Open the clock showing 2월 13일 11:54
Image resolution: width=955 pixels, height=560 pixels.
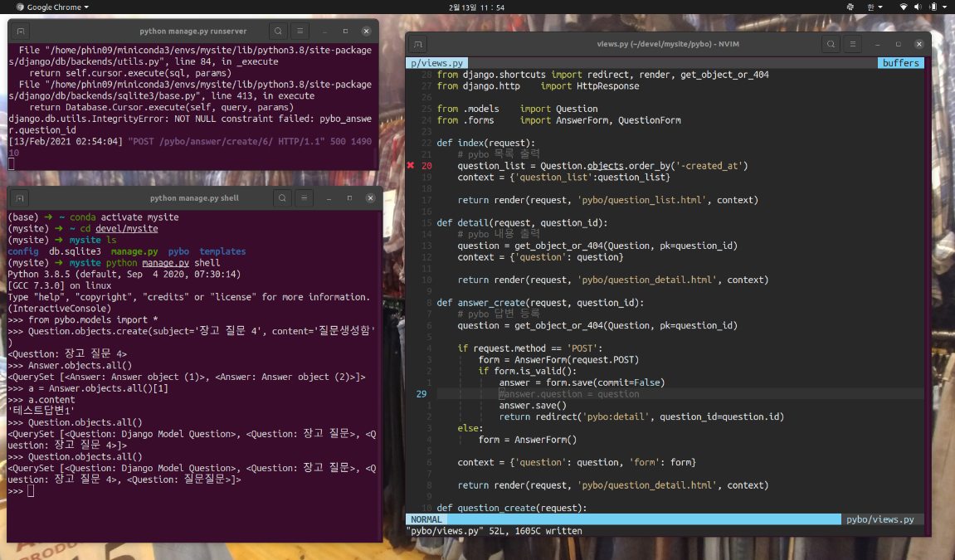pyautogui.click(x=477, y=7)
